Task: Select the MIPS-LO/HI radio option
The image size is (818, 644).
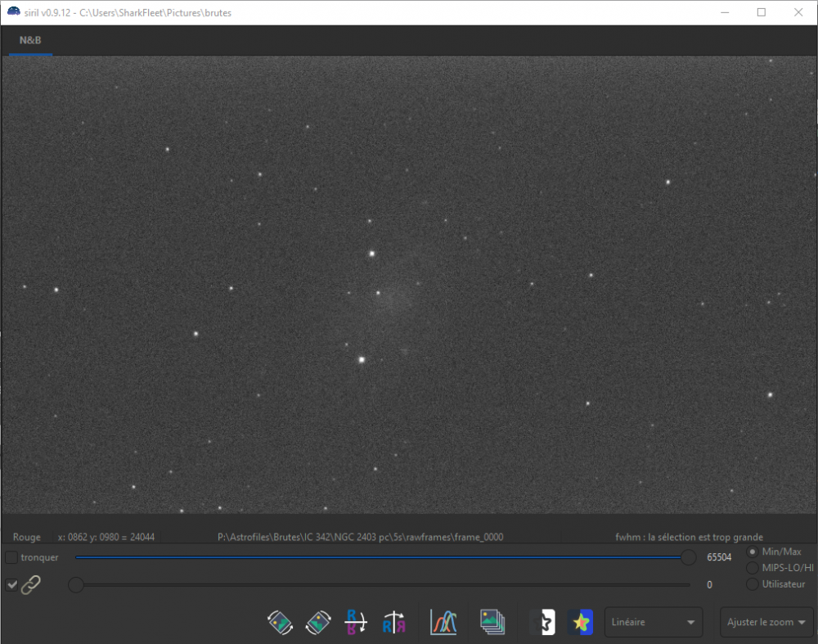Action: click(753, 568)
